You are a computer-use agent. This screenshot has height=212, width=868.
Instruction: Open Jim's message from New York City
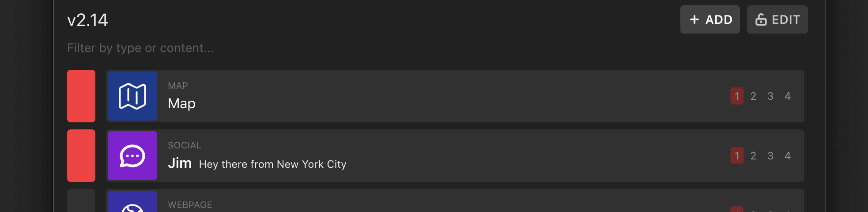coord(273,164)
